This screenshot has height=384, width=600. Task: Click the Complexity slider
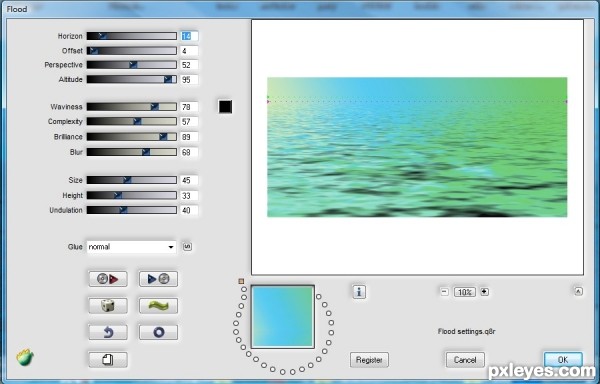tap(132, 122)
